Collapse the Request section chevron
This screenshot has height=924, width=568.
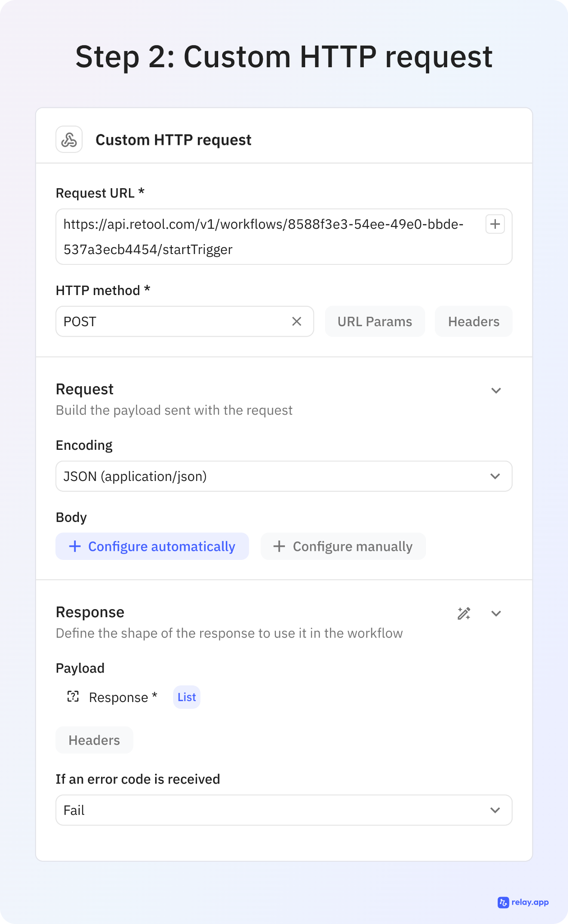[x=496, y=391]
